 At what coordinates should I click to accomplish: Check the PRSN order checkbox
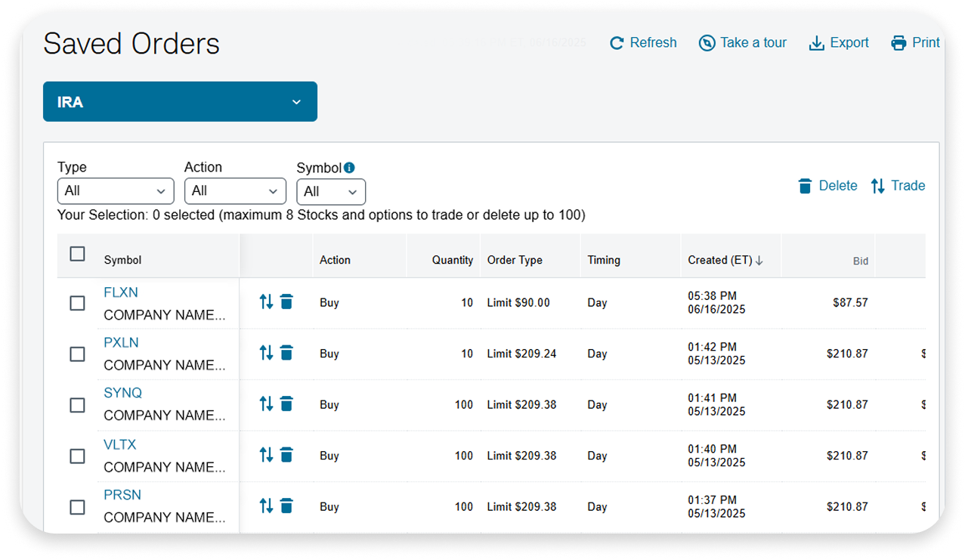click(x=77, y=507)
